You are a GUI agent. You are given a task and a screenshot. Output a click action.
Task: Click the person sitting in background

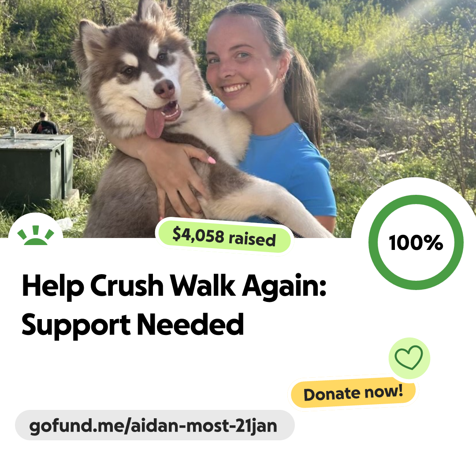click(45, 123)
